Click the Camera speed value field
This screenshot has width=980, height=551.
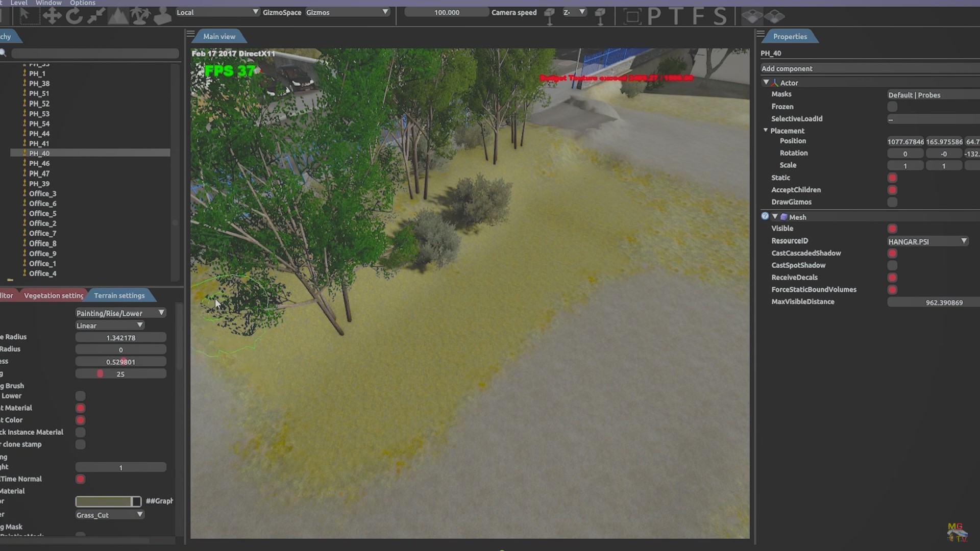coord(447,12)
